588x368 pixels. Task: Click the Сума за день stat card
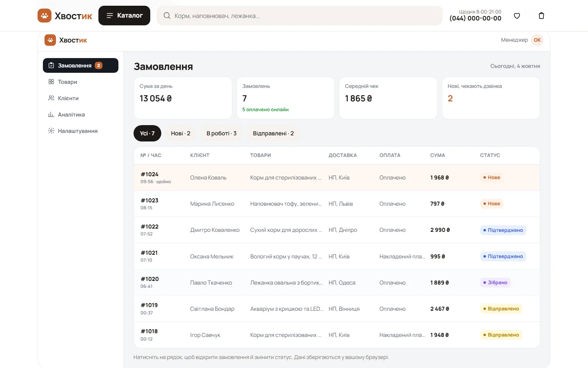tap(183, 98)
